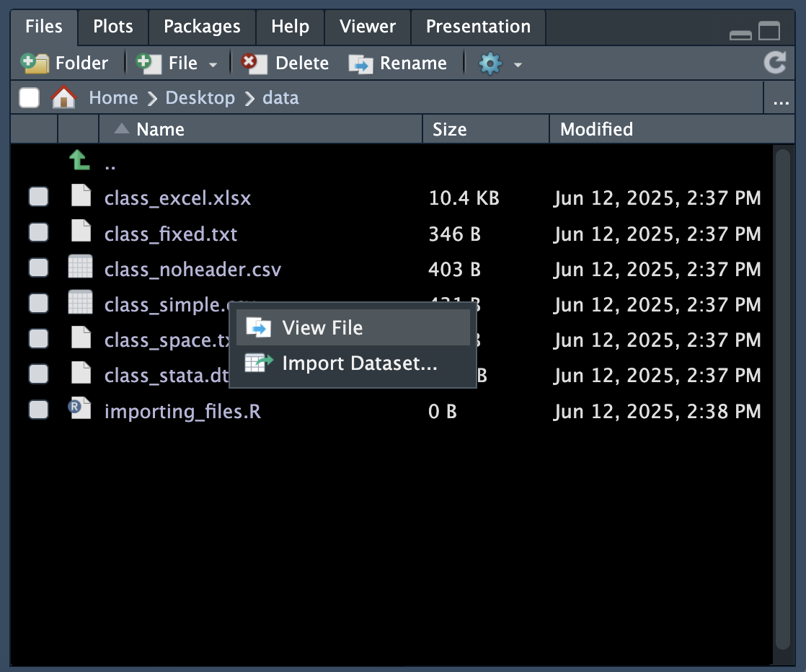This screenshot has width=806, height=672.
Task: Expand the gear More options dropdown
Action: coord(518,65)
